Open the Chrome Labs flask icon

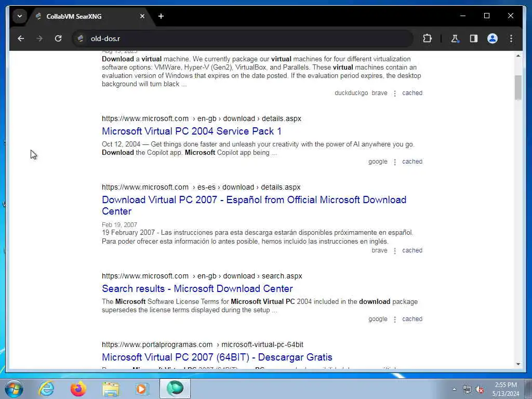pyautogui.click(x=455, y=38)
